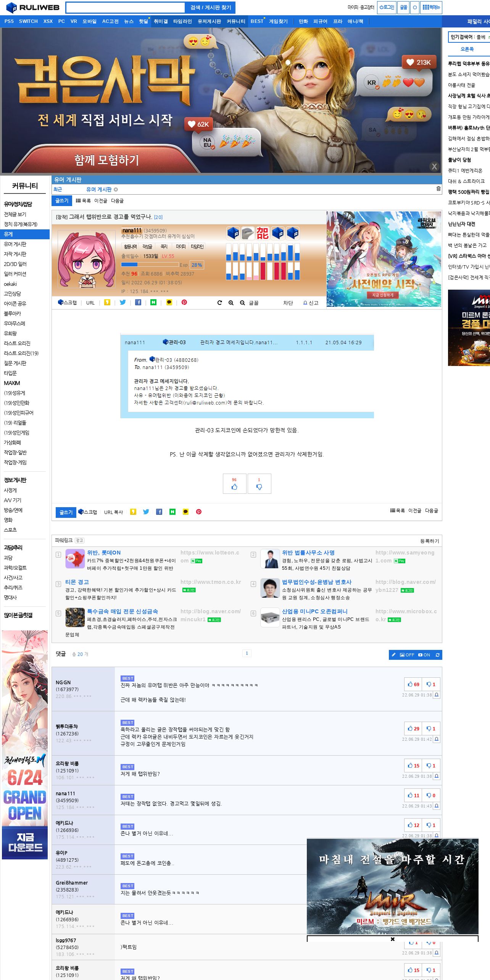The width and height of the screenshot is (490, 980).
Task: Share post to Pinterest under profile
Action: (x=184, y=302)
